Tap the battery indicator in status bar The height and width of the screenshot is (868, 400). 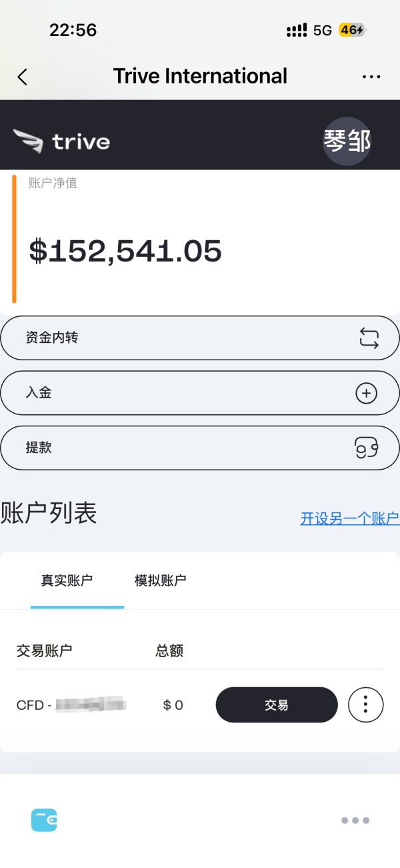352,30
